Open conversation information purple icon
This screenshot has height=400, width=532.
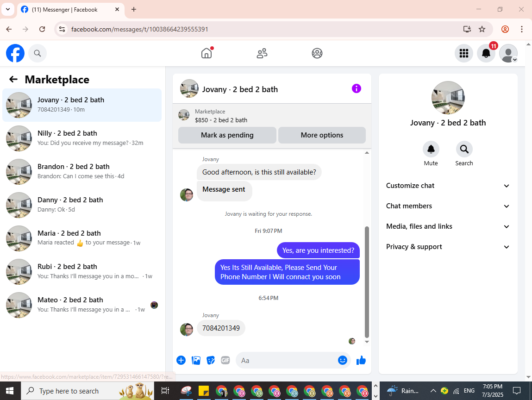tap(356, 88)
